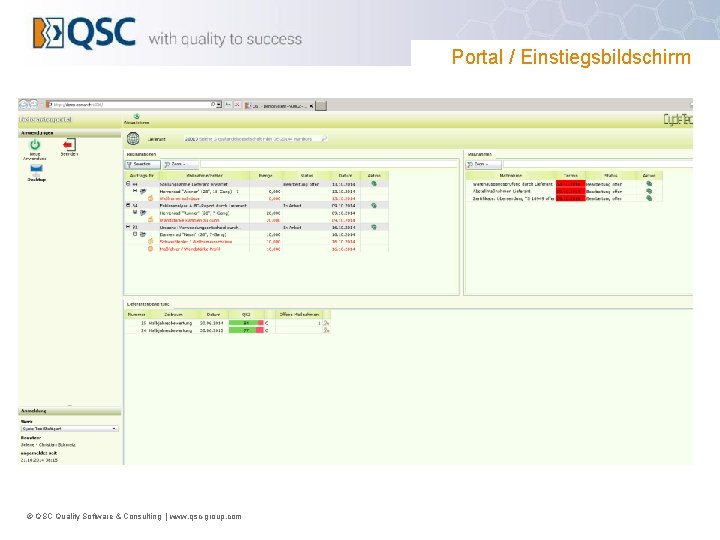Click the QKZ score bar for evaluation 35

(x=246, y=323)
